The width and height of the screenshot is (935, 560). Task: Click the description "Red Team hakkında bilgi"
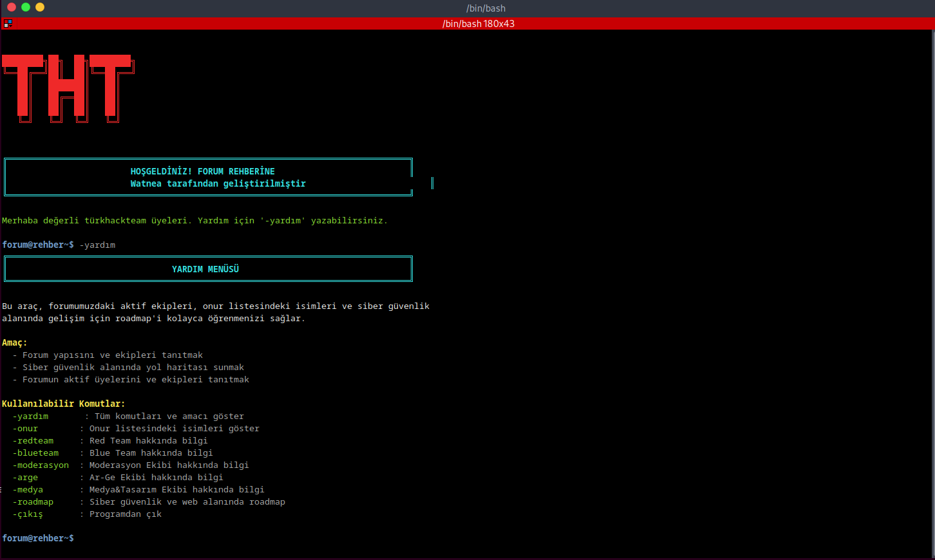(x=149, y=440)
